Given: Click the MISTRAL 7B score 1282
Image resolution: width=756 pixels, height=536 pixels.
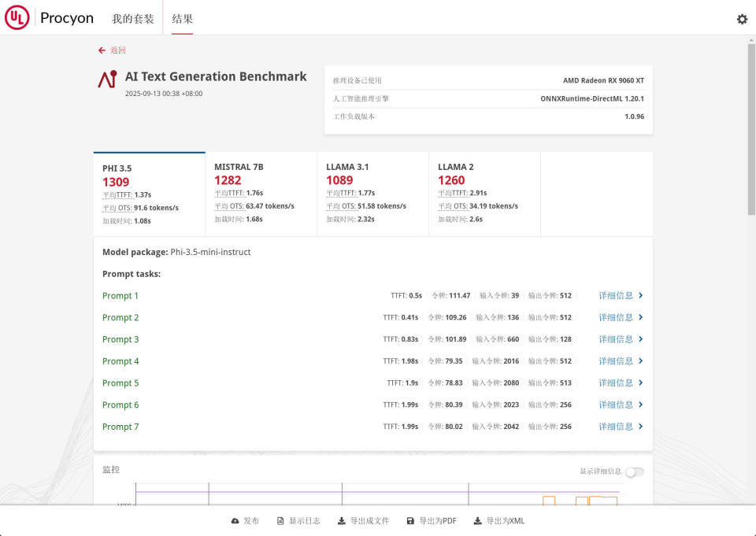Looking at the screenshot, I should [x=228, y=180].
